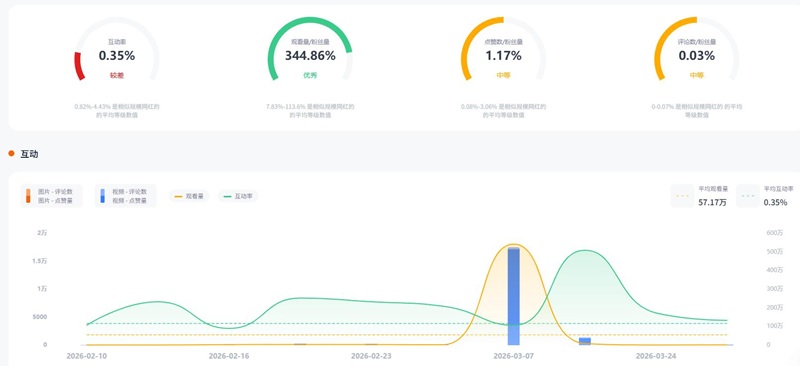Image resolution: width=800 pixels, height=366 pixels.
Task: Click the 2026-02-23 axis date
Action: 371,356
